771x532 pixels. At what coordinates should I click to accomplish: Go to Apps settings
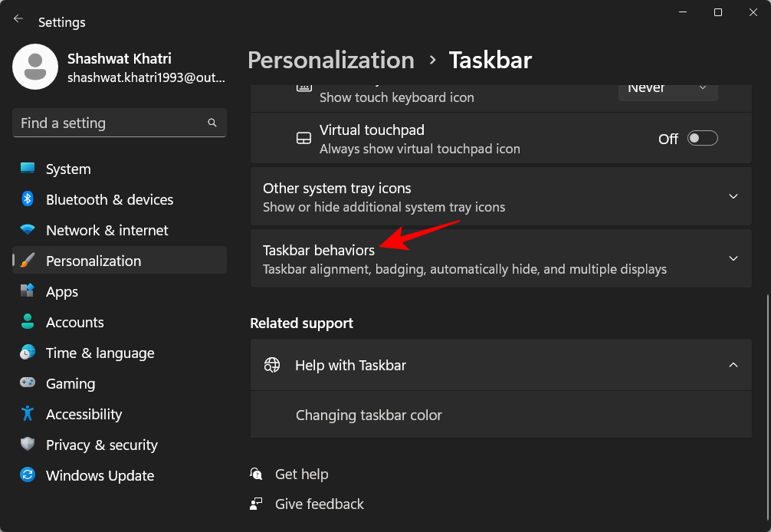tap(61, 291)
